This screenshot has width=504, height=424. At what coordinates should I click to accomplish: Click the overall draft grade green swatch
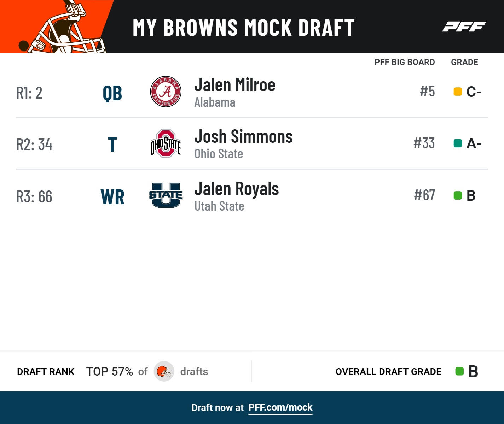[x=459, y=371]
